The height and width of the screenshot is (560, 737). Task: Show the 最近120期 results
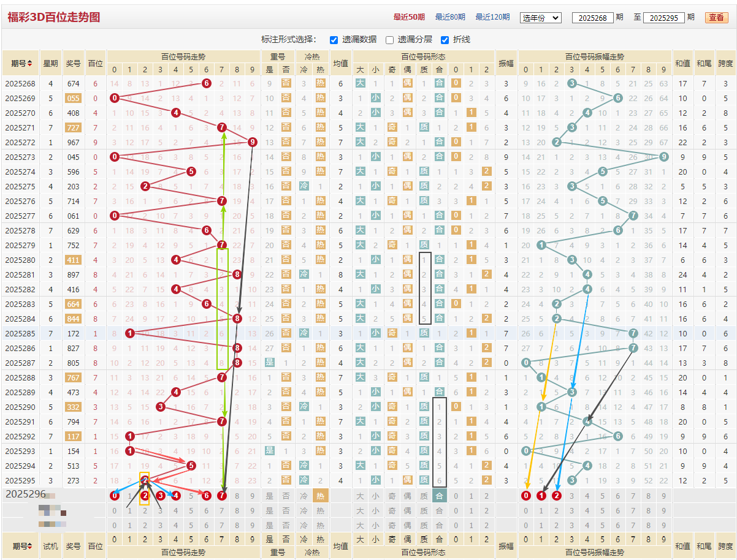tap(492, 17)
